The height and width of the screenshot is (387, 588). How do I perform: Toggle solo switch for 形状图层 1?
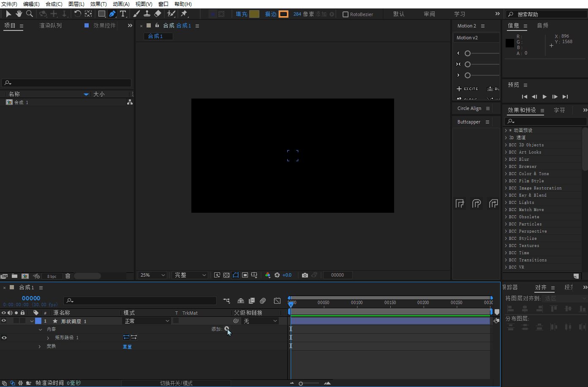click(16, 321)
